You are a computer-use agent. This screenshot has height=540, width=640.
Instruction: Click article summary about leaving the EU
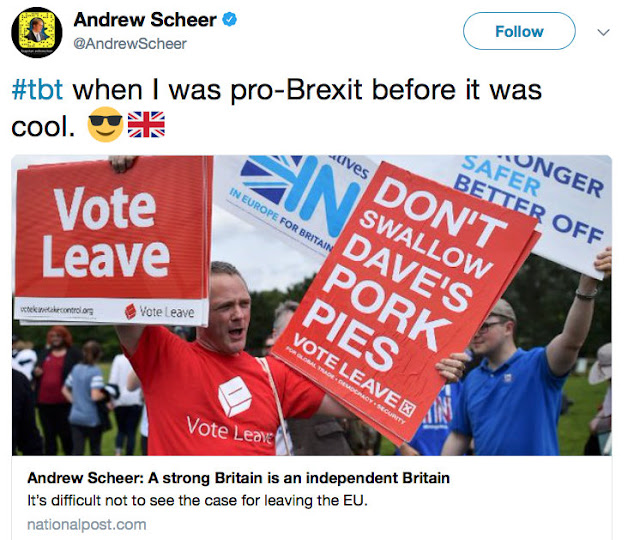coord(198,500)
